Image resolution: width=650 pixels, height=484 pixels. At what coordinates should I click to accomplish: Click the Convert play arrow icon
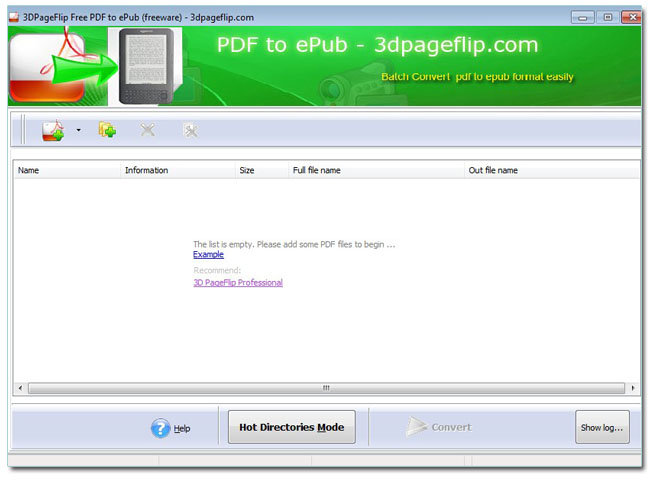(x=416, y=427)
